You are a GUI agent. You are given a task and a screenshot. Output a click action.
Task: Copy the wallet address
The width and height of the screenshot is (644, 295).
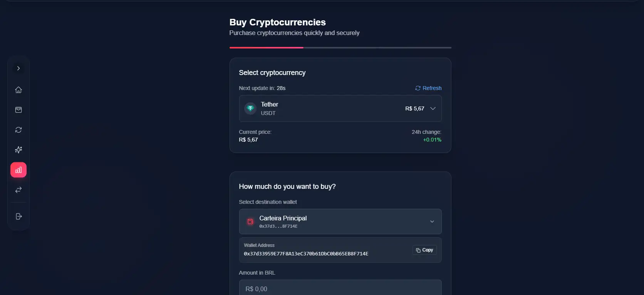[424, 250]
